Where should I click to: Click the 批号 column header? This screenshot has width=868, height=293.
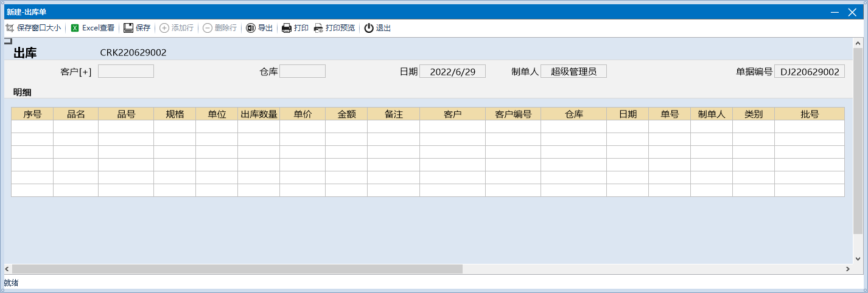(810, 114)
